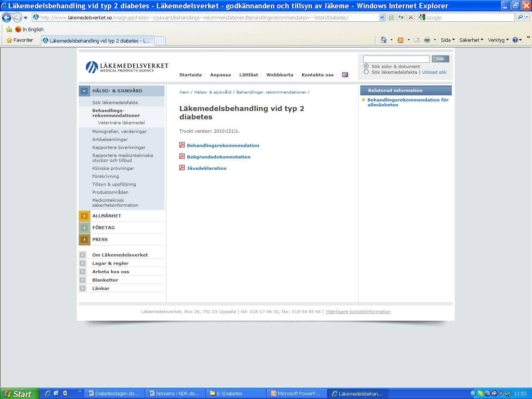Click the Sök button
532x399 pixels.
[x=440, y=59]
